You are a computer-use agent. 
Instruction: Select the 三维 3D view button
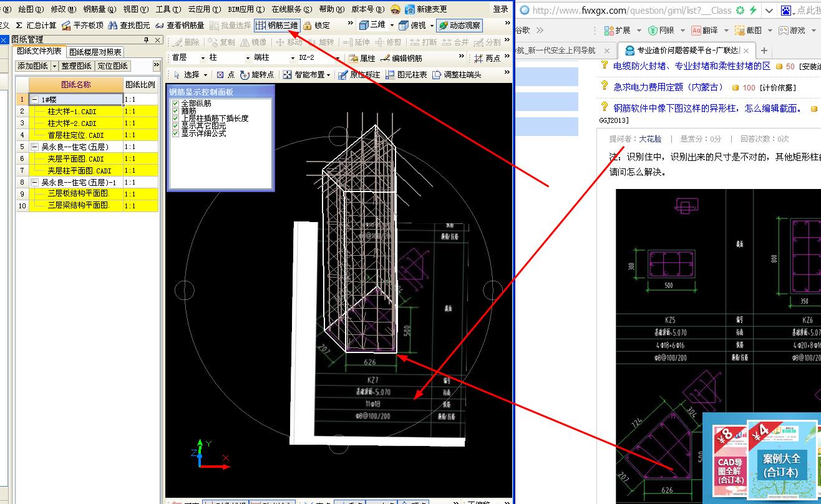click(372, 26)
